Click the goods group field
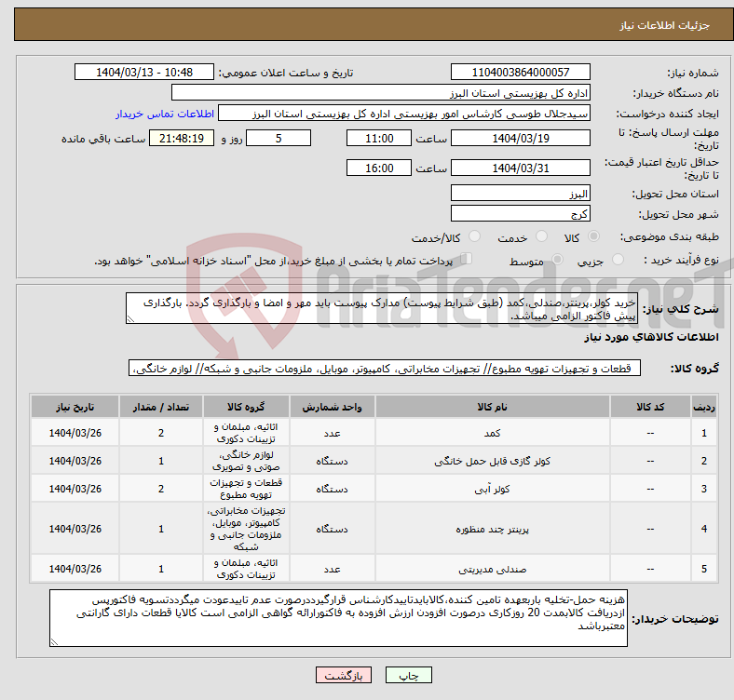The image size is (734, 700). click(385, 369)
